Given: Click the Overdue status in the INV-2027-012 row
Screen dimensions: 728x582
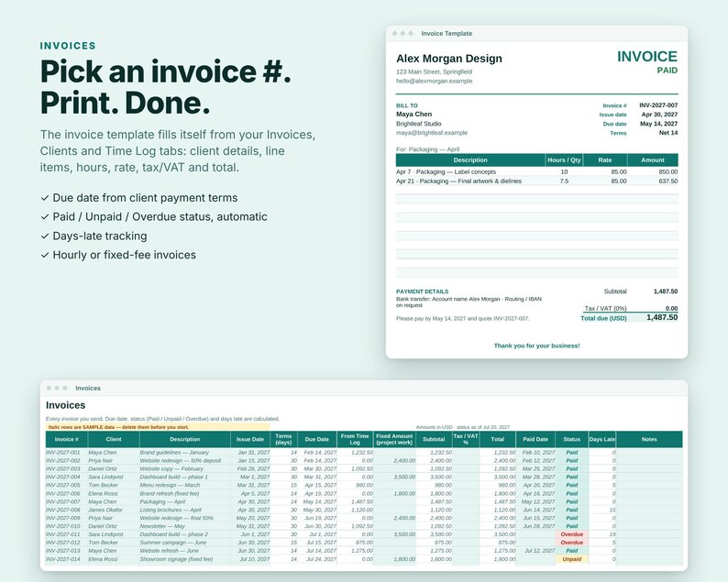Looking at the screenshot, I should (571, 543).
